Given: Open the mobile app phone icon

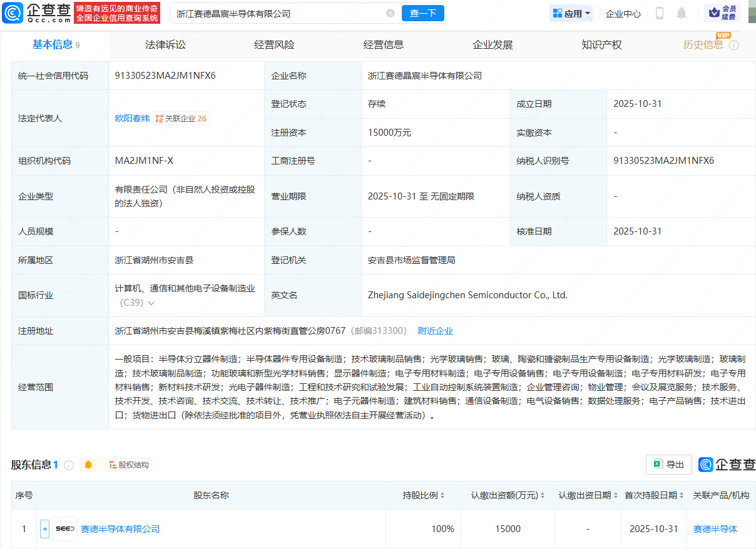Looking at the screenshot, I should pos(659,13).
